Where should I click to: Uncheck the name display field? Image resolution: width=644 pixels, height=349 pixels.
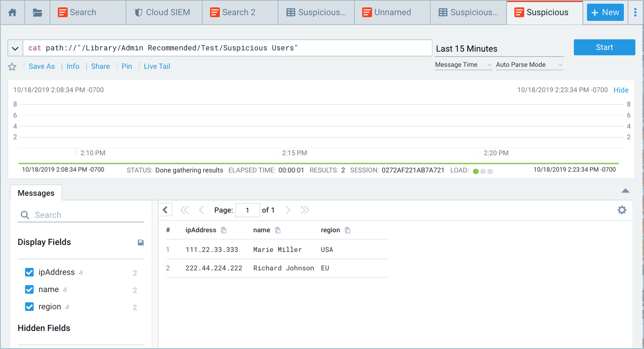30,290
